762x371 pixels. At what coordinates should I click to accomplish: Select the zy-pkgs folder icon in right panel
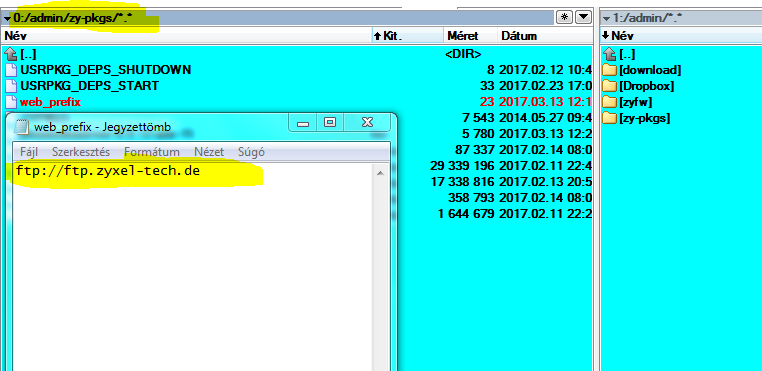(609, 118)
